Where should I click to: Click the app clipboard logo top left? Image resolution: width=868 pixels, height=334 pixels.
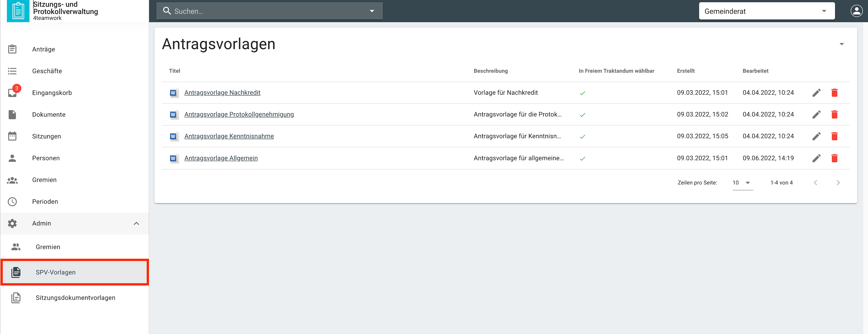[18, 11]
